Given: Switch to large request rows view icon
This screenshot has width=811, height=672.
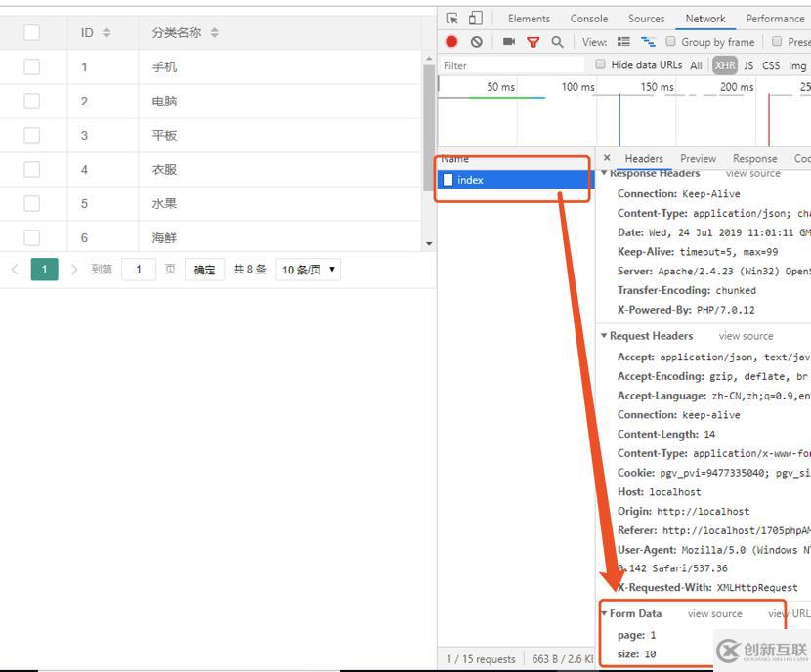Looking at the screenshot, I should point(623,42).
